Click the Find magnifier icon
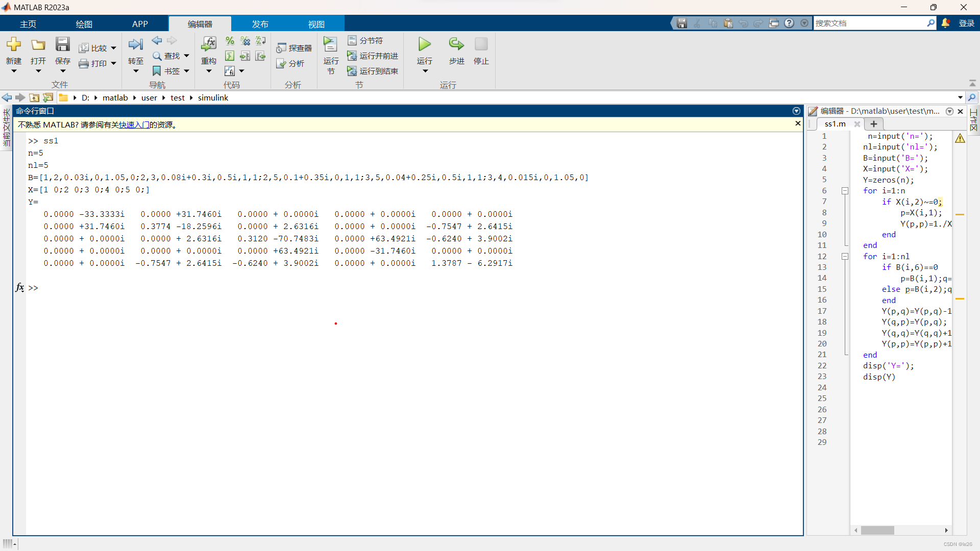 click(157, 56)
